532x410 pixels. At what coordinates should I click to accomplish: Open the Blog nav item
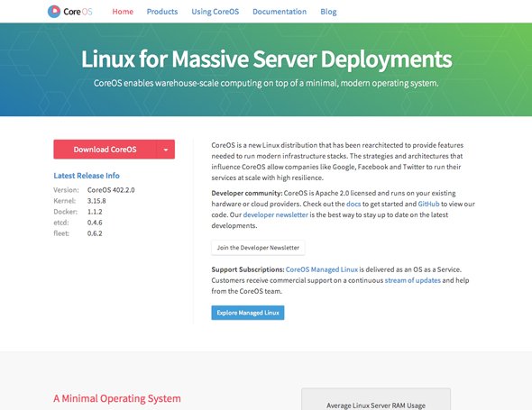click(328, 12)
